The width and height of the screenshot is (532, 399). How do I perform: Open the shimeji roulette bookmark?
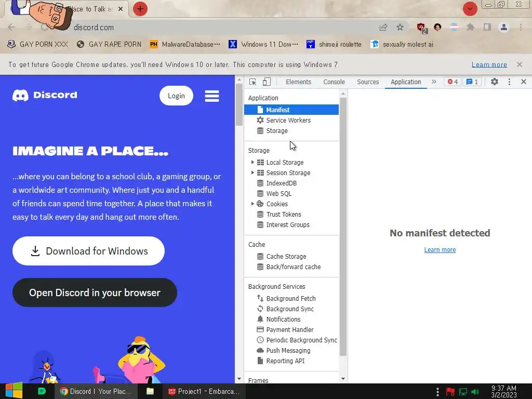[x=334, y=45]
